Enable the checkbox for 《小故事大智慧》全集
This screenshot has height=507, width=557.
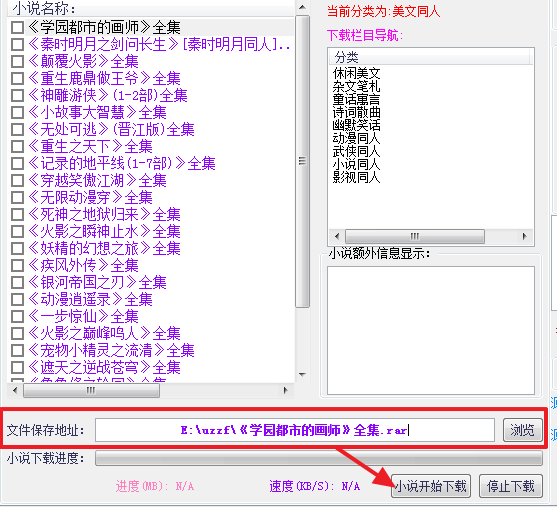pos(17,113)
